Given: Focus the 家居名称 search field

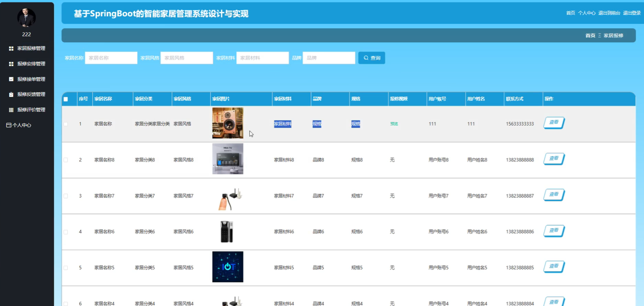Looking at the screenshot, I should (x=111, y=58).
